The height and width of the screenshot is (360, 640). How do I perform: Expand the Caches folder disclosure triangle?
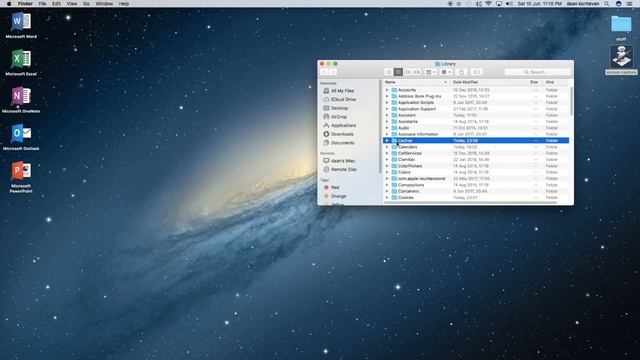click(387, 140)
